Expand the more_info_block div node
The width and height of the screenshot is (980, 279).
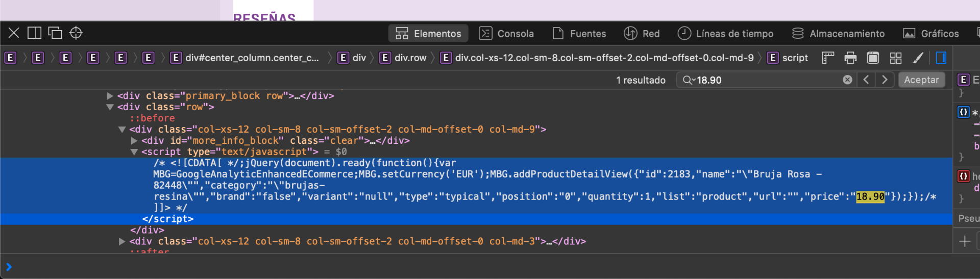(134, 141)
